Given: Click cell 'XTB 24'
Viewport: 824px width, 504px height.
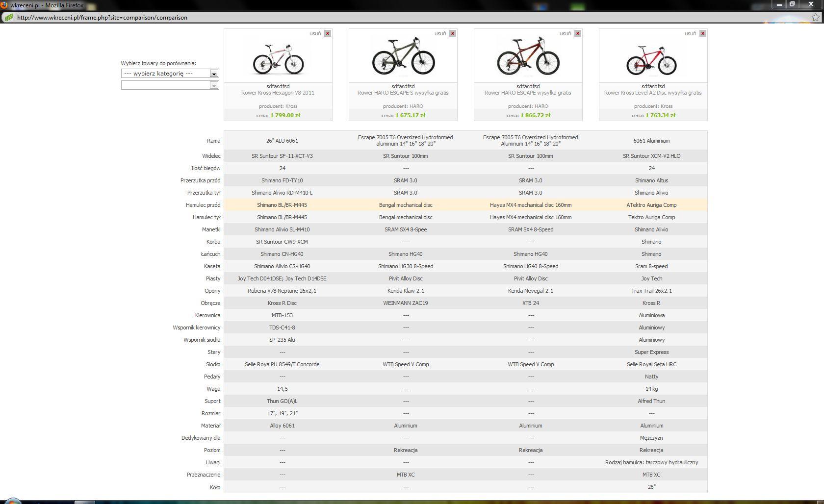Looking at the screenshot, I should [531, 303].
